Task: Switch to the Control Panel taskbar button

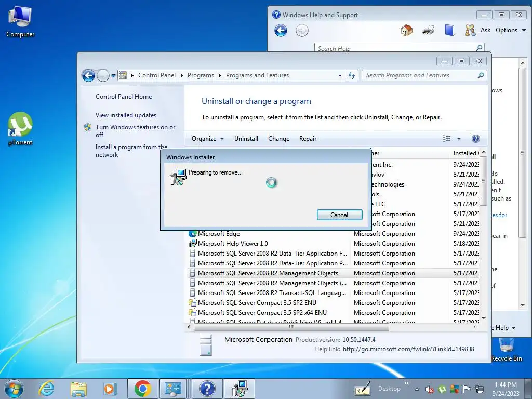Action: (x=173, y=389)
